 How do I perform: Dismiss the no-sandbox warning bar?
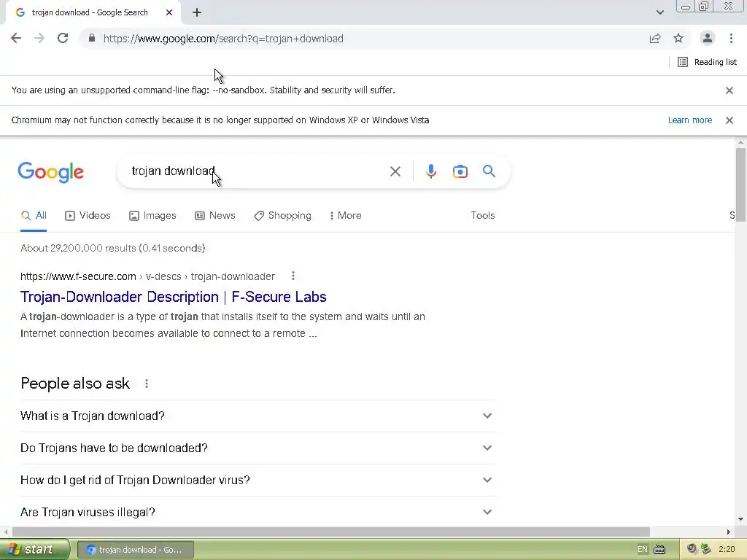tap(729, 90)
